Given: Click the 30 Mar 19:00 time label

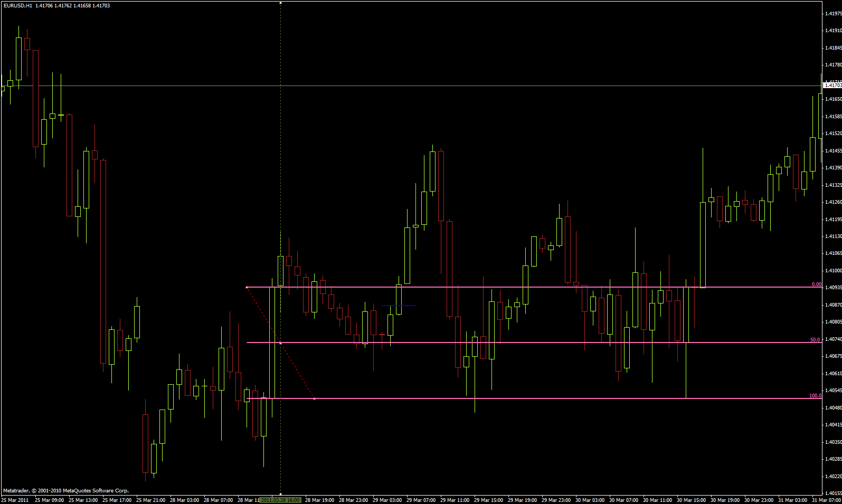Looking at the screenshot, I should pos(725,500).
